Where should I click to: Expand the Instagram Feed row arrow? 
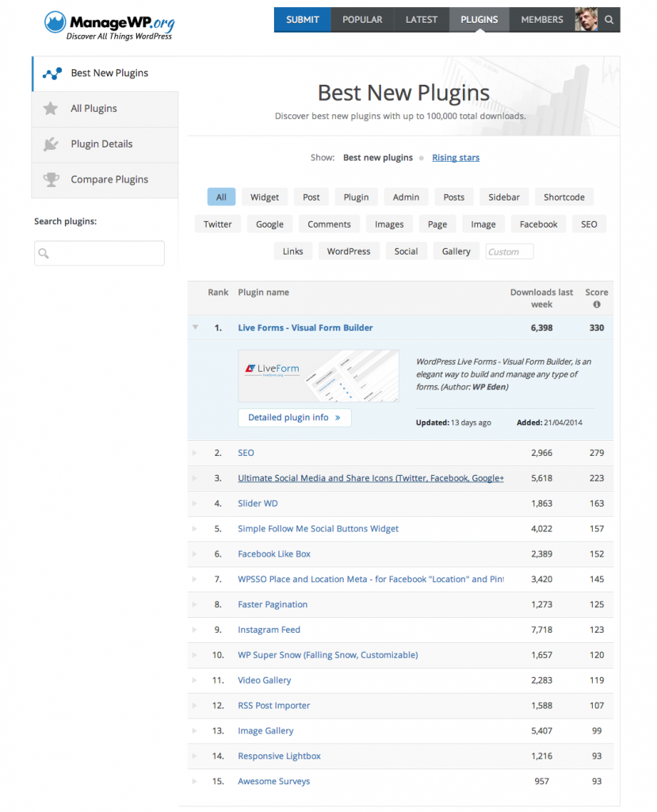[195, 630]
